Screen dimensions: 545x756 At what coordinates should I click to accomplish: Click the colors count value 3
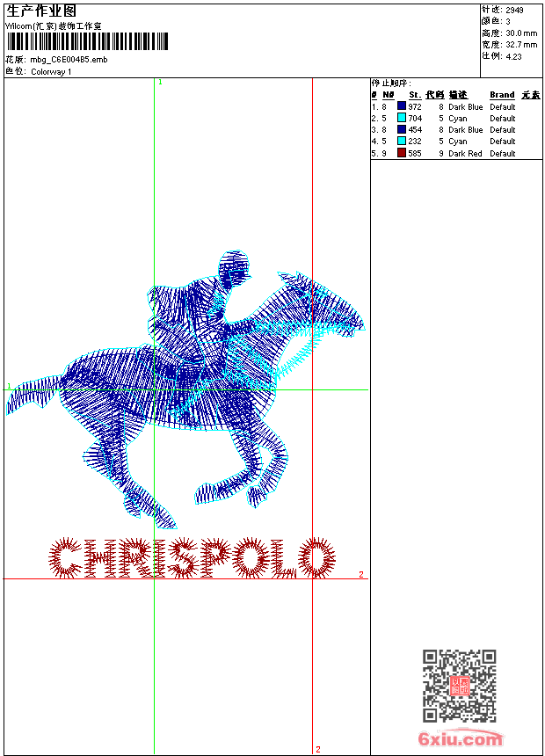click(x=508, y=21)
